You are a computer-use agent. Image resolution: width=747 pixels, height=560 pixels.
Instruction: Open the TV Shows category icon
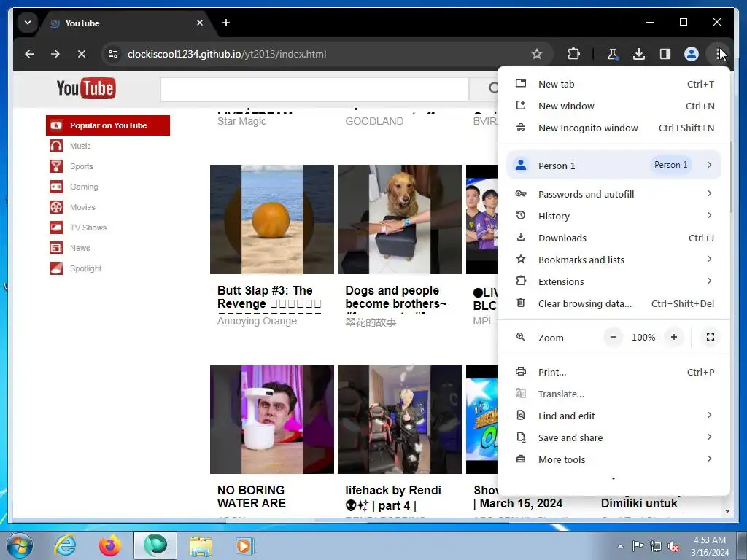(x=56, y=227)
